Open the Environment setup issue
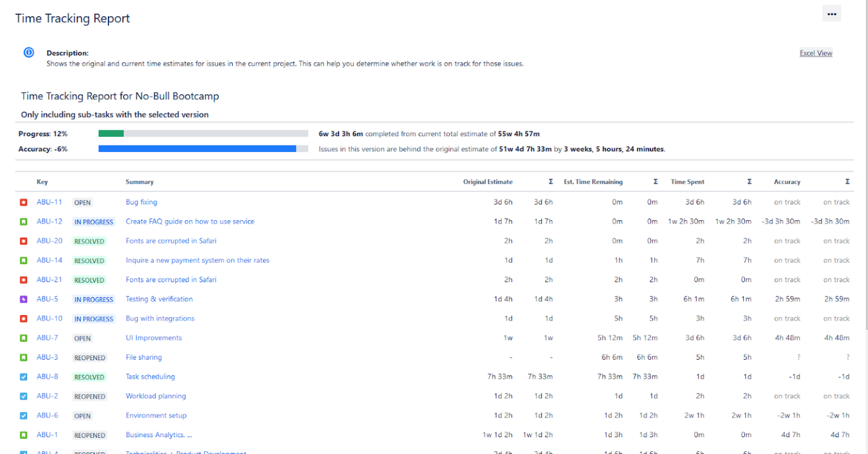868x454 pixels. tap(156, 415)
